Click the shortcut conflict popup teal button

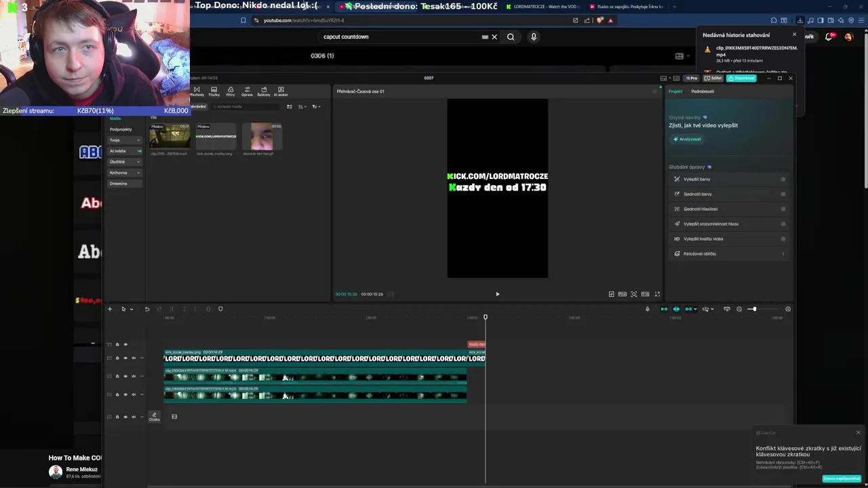(x=842, y=479)
